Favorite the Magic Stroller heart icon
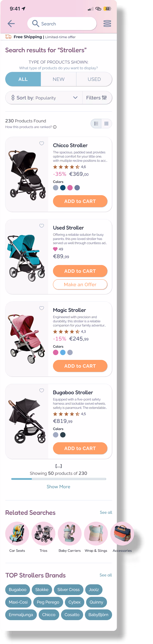 coord(42,308)
